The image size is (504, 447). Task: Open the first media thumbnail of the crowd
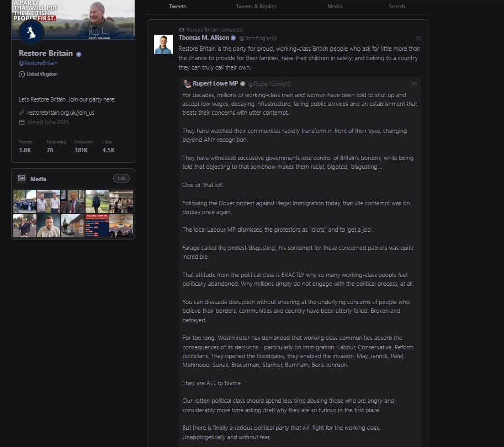tap(25, 201)
